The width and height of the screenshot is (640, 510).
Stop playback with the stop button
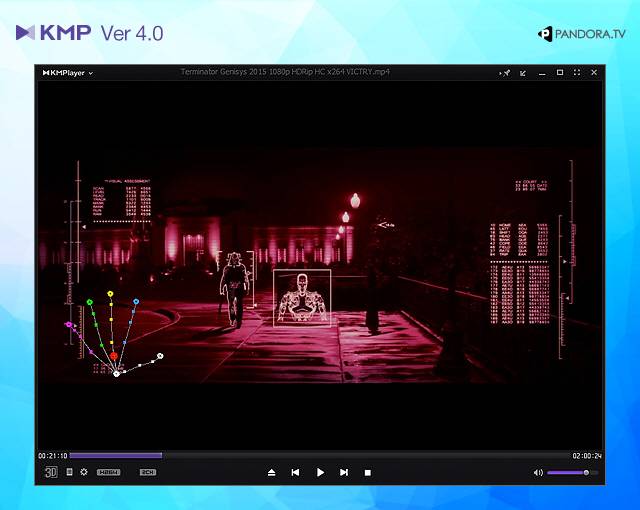pyautogui.click(x=368, y=473)
